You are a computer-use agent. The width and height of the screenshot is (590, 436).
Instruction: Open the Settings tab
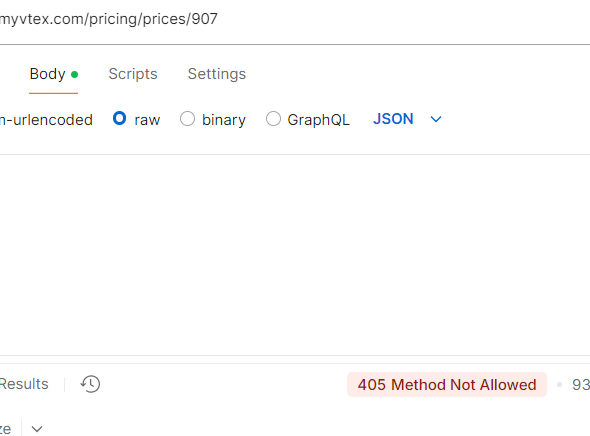[217, 74]
